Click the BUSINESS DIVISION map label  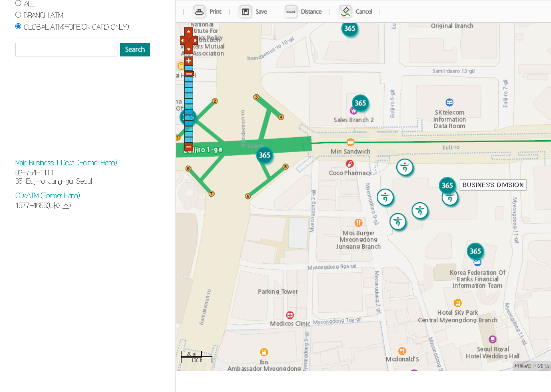coord(493,185)
